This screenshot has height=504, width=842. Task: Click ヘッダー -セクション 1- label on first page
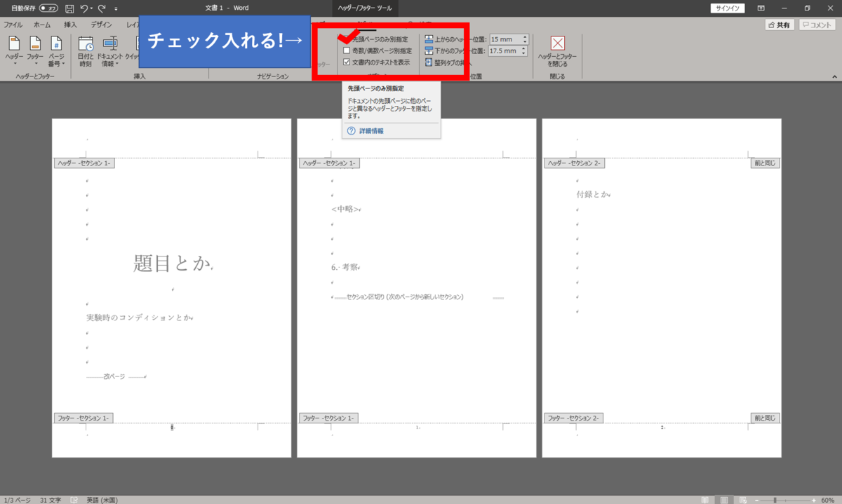pos(83,163)
